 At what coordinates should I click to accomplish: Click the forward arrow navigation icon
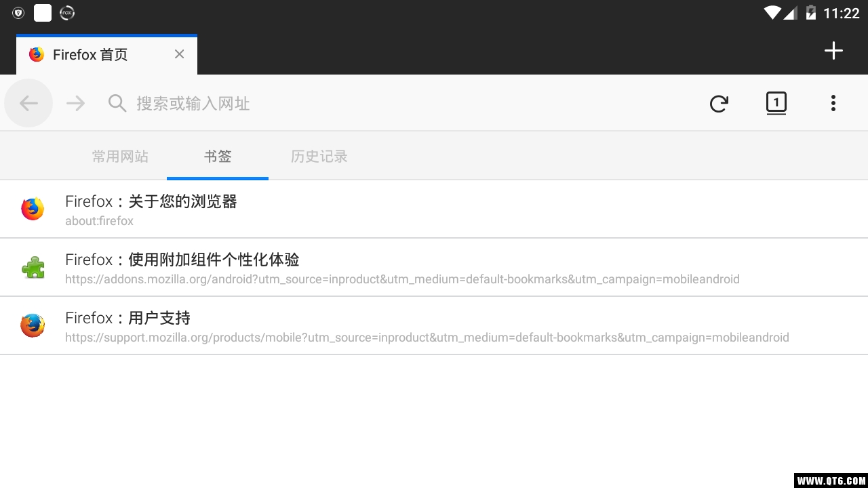(x=75, y=103)
